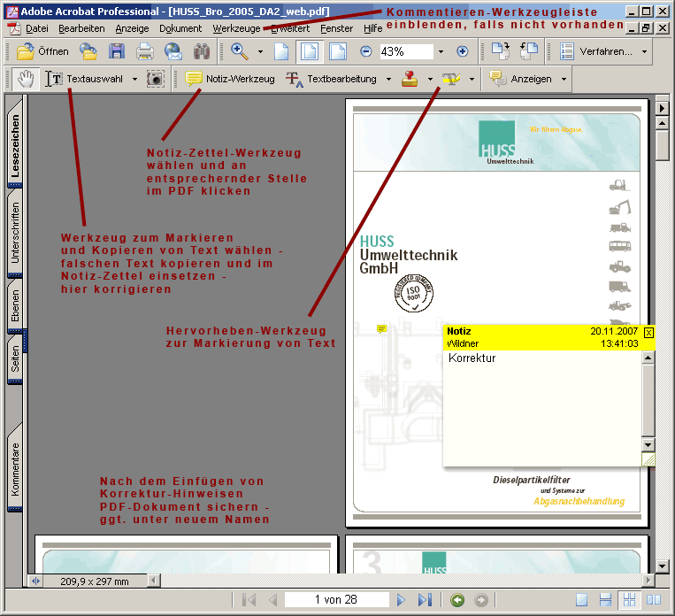Click the Notiz-Werkzeug button
Viewport: 675px width, 616px height.
point(230,79)
